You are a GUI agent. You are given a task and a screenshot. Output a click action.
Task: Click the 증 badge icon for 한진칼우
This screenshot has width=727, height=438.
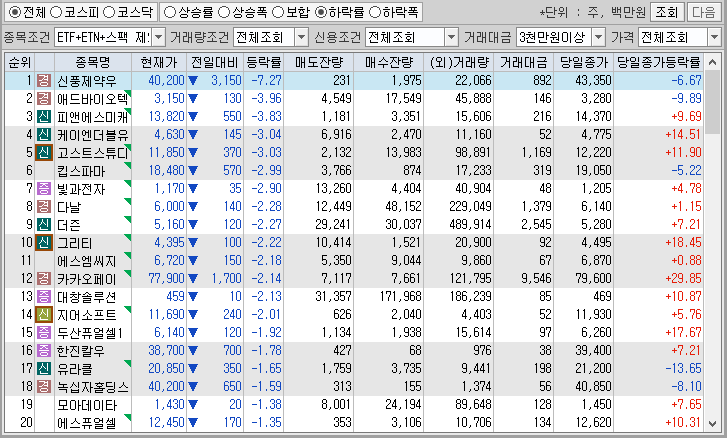click(44, 350)
